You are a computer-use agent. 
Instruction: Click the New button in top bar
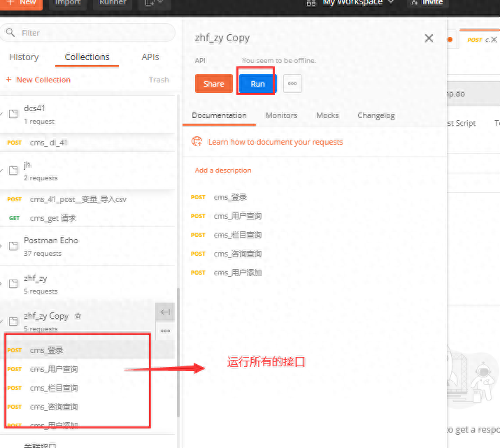click(x=21, y=3)
